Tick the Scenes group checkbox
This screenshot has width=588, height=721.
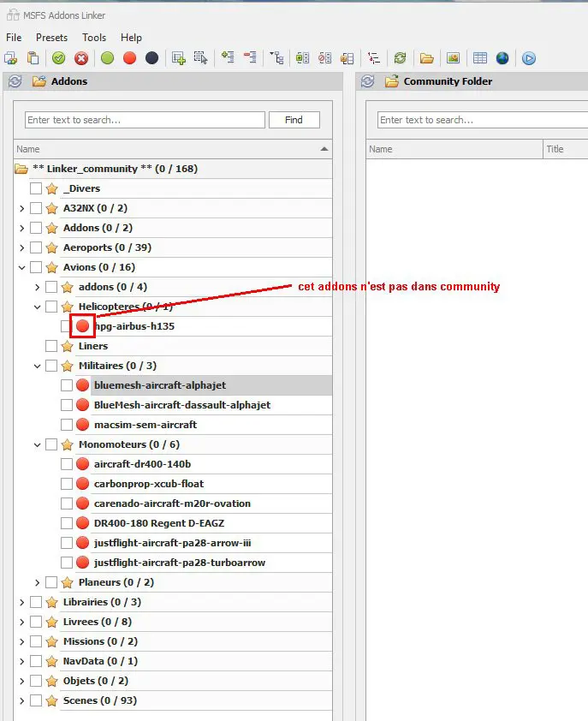click(x=36, y=700)
